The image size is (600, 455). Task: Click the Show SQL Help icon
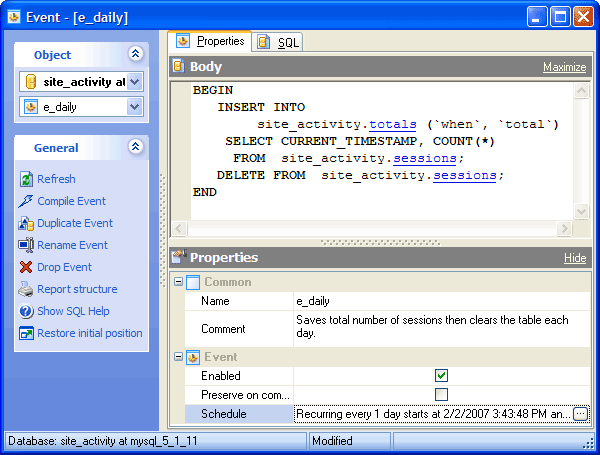[x=27, y=311]
